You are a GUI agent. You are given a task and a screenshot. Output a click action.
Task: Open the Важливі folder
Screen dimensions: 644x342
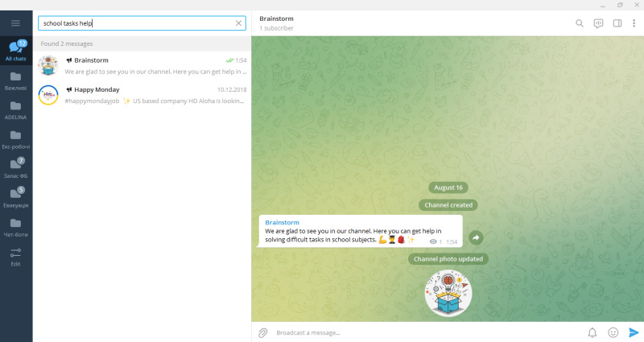click(x=16, y=80)
